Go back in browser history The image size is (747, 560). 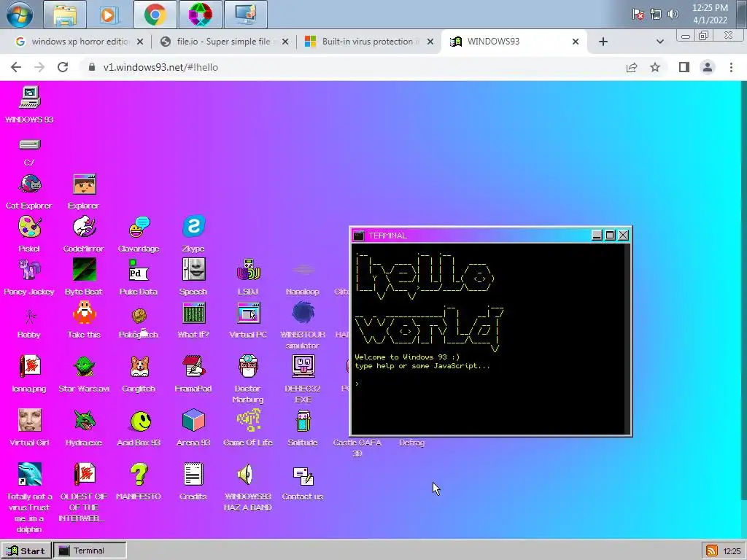click(x=16, y=67)
